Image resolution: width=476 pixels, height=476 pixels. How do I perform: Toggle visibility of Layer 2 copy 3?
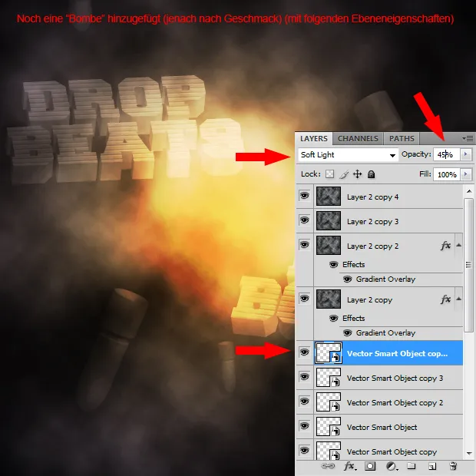coord(305,221)
